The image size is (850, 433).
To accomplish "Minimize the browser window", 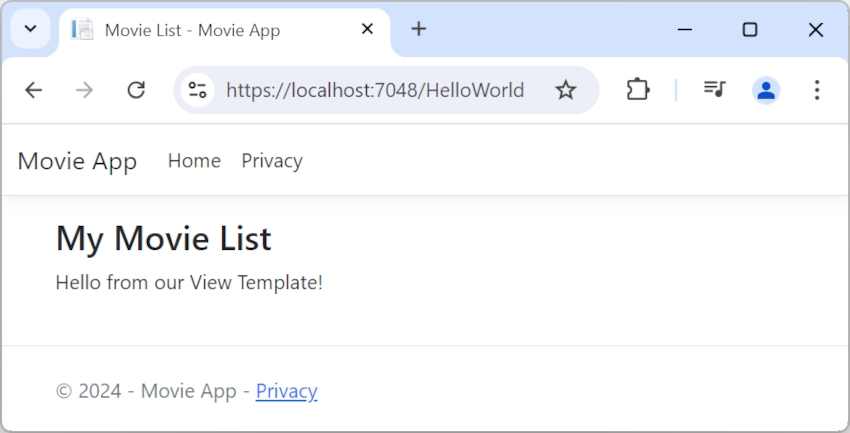I will (x=685, y=29).
